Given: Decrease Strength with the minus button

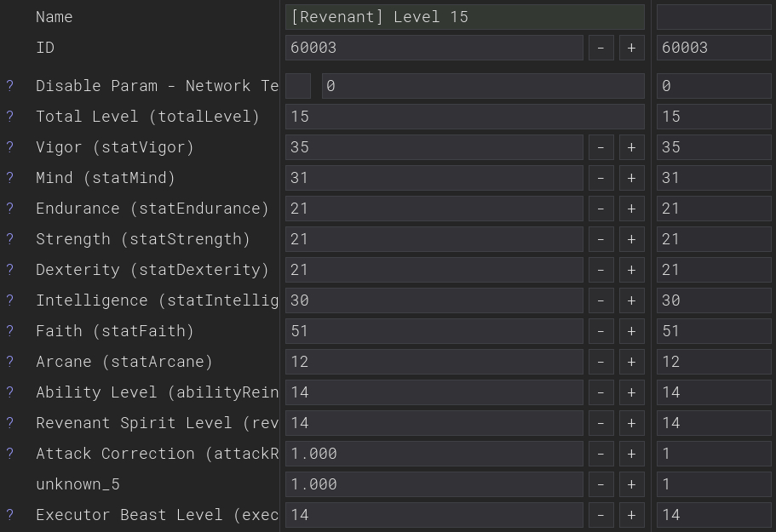Looking at the screenshot, I should pos(601,239).
